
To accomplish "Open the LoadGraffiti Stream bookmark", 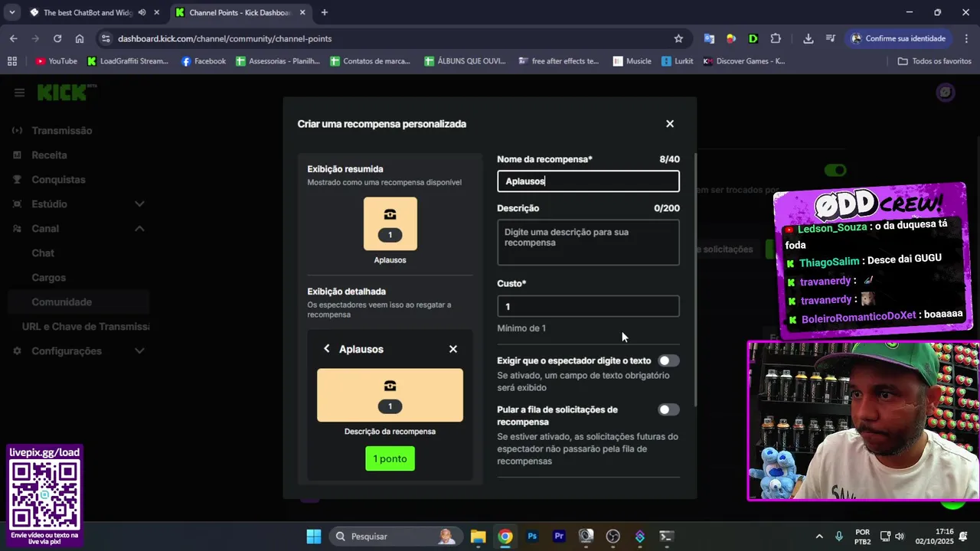I will [128, 61].
